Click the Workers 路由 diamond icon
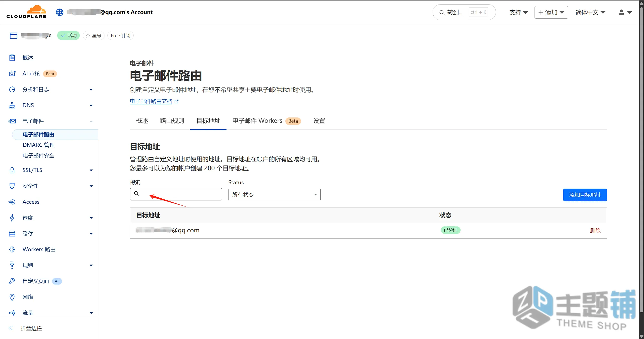This screenshot has height=339, width=644. 12,249
